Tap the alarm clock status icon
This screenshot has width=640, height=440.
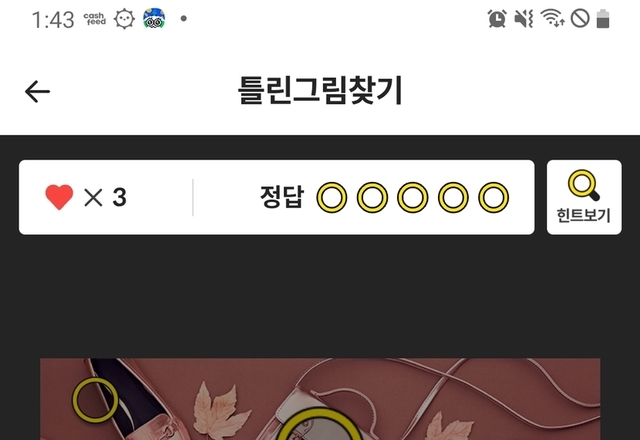[497, 19]
